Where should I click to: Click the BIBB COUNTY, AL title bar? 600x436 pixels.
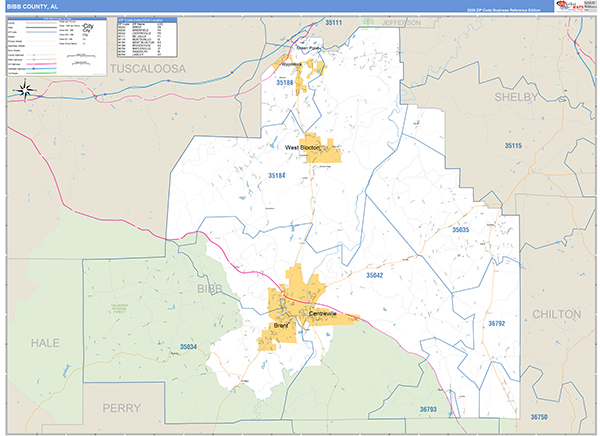[279, 7]
